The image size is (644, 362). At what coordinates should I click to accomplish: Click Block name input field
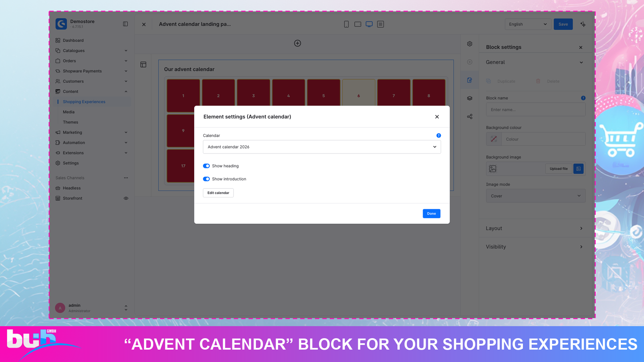click(536, 110)
